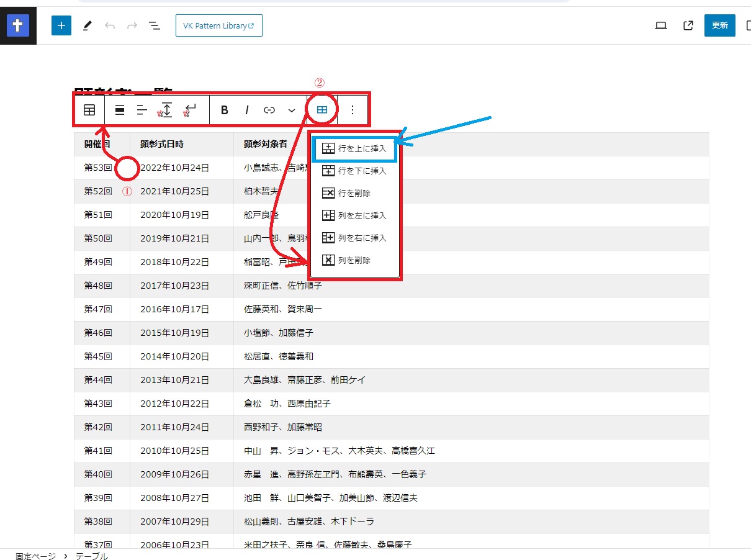The height and width of the screenshot is (560, 751).
Task: Toggle bold formatting
Action: coord(225,110)
